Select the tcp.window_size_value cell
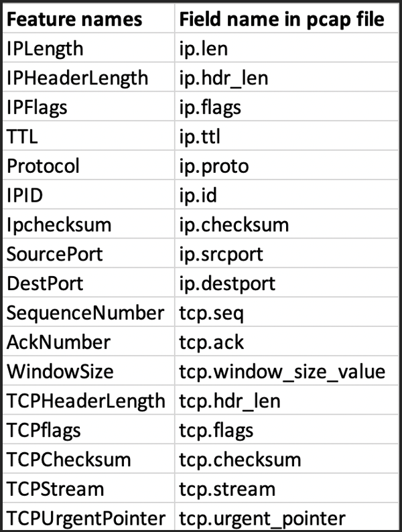402x532 pixels. (287, 371)
